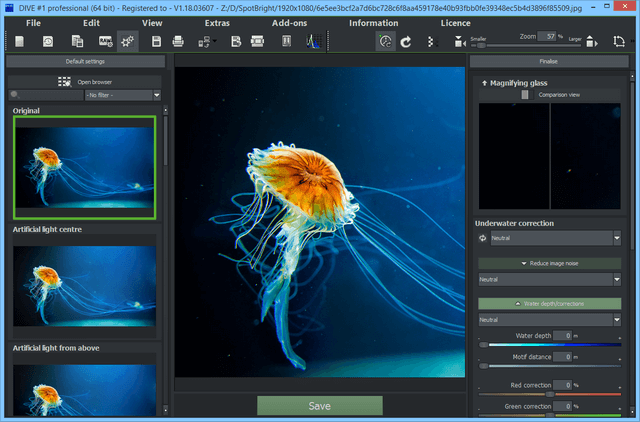Collapse the Magnifying glass panel
Screen dimensions: 640x422
(x=485, y=83)
